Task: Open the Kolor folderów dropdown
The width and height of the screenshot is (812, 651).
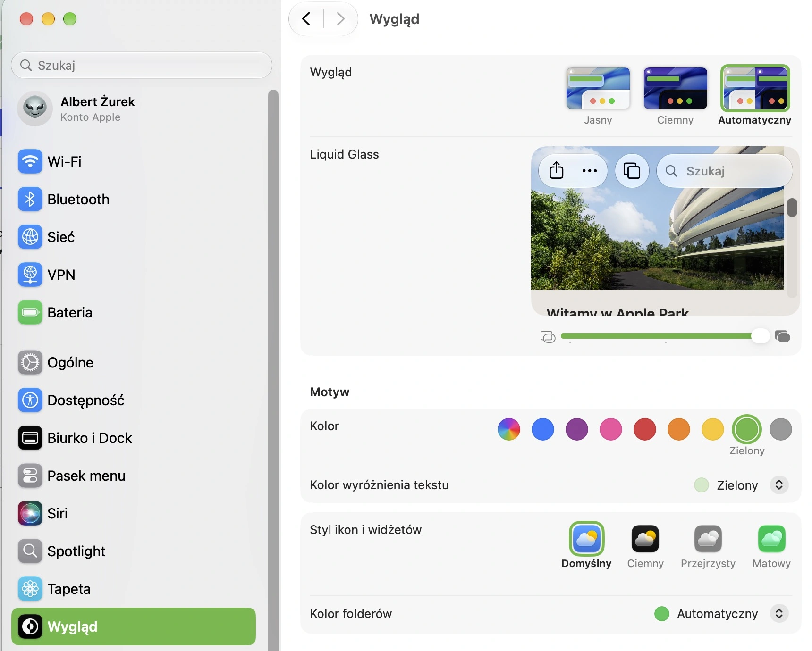Action: coord(779,613)
